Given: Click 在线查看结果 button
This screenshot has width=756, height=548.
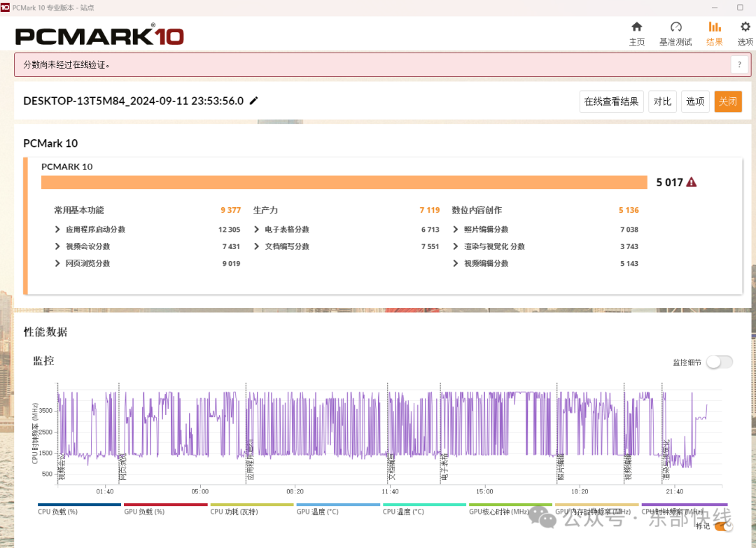Looking at the screenshot, I should [x=611, y=101].
